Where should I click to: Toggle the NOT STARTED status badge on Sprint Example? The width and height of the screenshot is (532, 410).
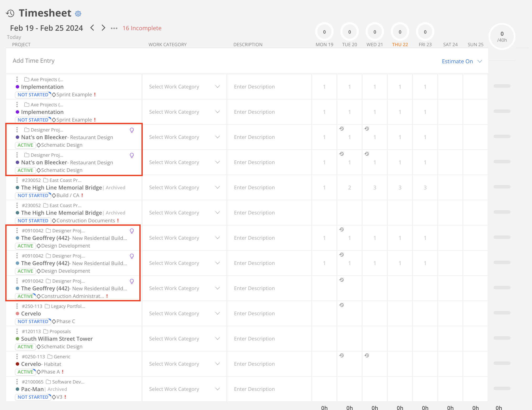point(33,95)
